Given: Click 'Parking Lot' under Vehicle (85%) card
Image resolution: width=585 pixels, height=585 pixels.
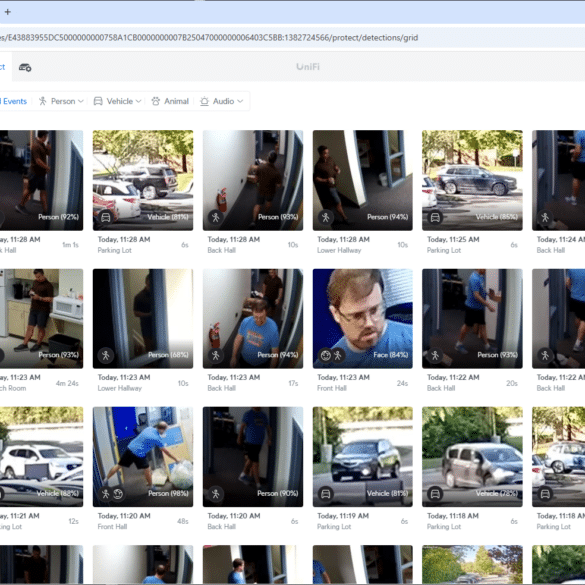Looking at the screenshot, I should [444, 250].
